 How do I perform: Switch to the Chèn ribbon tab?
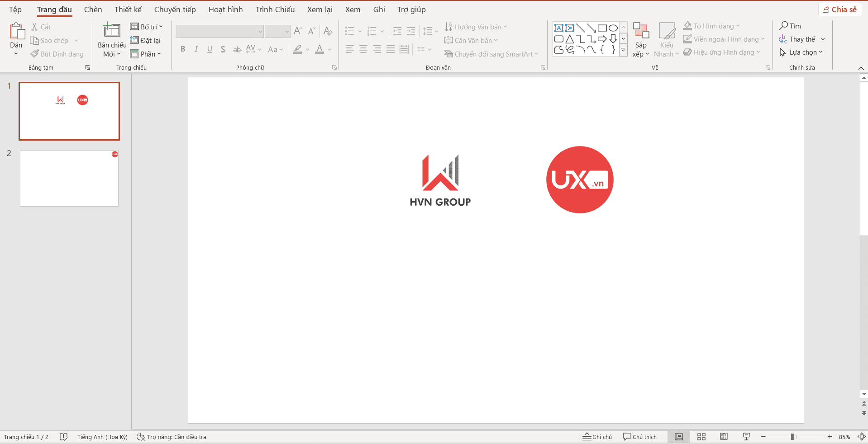93,9
